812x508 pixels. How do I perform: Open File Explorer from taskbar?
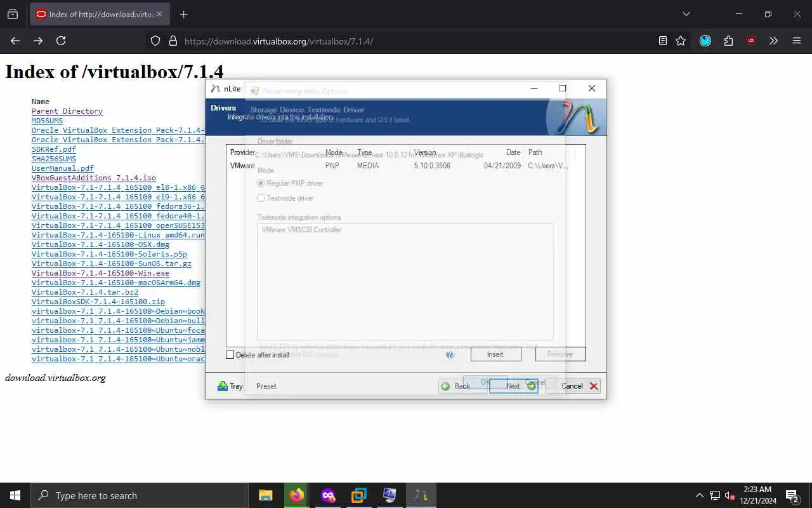click(265, 495)
